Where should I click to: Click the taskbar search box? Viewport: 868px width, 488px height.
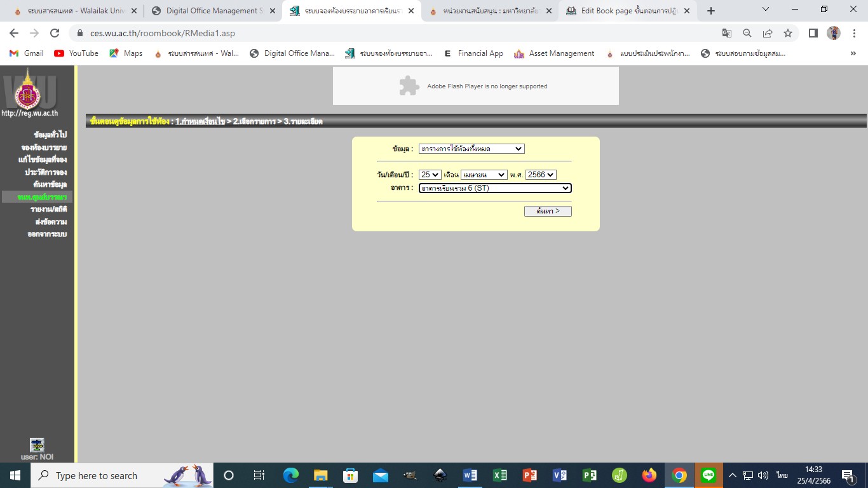[123, 475]
